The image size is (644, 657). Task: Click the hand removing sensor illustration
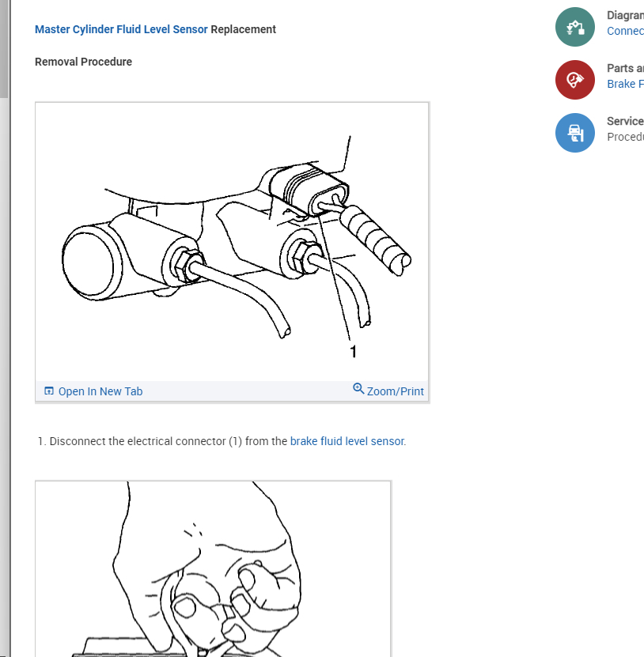213,569
